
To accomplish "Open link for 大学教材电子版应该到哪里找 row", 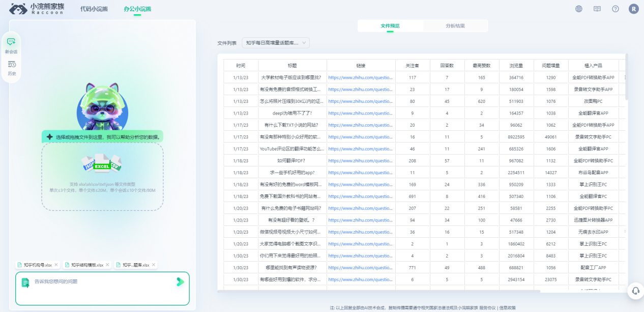I will pyautogui.click(x=361, y=77).
